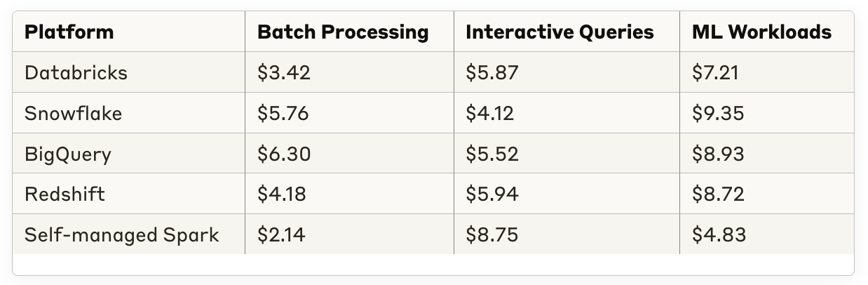This screenshot has height=285, width=868.
Task: Click the BigQuery platform cell
Action: tap(67, 154)
